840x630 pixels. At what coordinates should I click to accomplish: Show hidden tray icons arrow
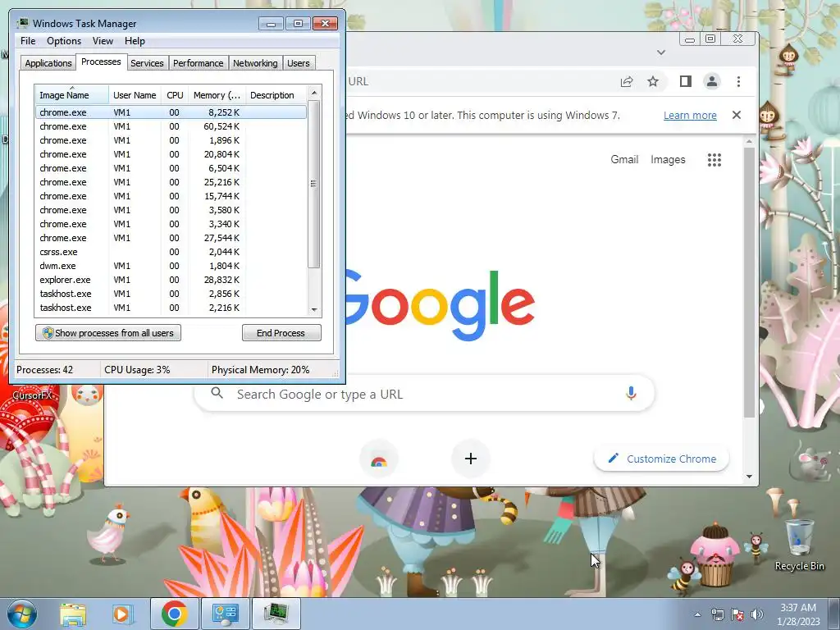pyautogui.click(x=697, y=614)
